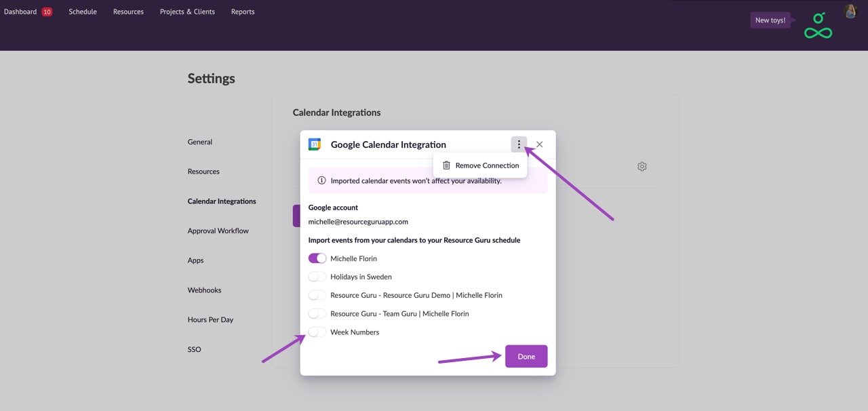The height and width of the screenshot is (411, 868).
Task: Click the Team Guru calendar label
Action: (x=399, y=313)
